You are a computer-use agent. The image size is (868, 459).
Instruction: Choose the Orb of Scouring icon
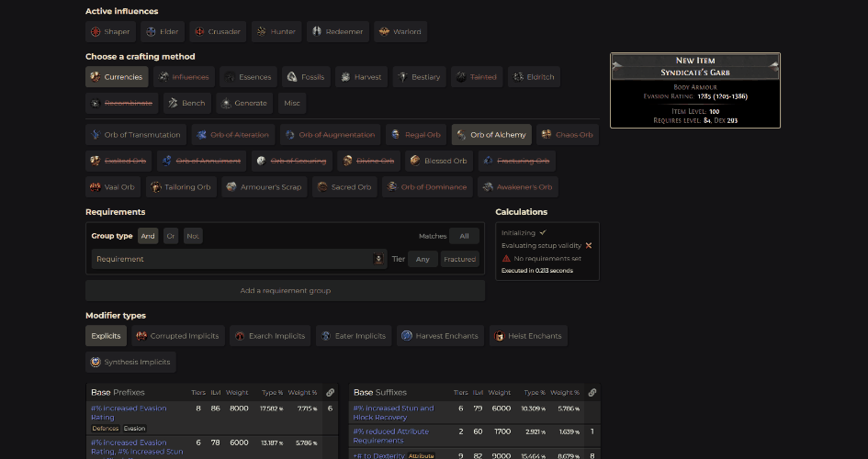(x=262, y=161)
